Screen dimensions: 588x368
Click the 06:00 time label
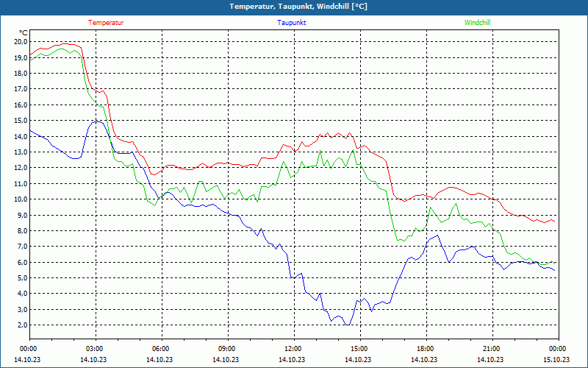click(159, 349)
